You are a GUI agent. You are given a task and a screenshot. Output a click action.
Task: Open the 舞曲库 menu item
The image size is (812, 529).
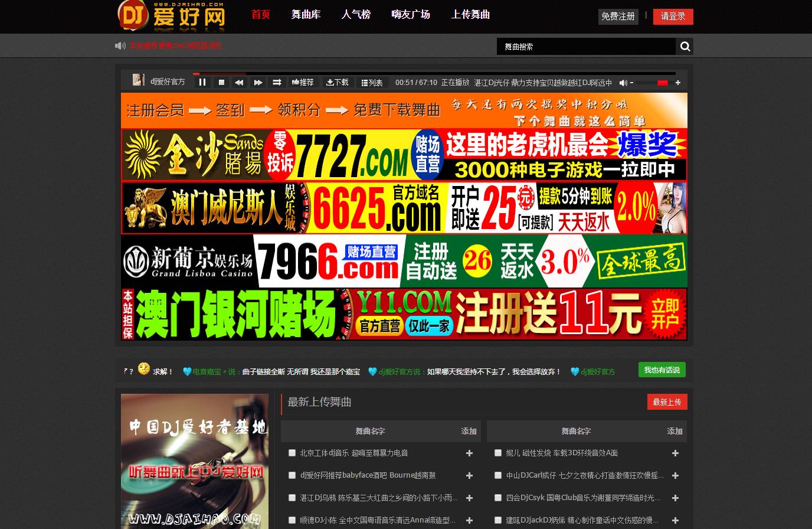pyautogui.click(x=306, y=14)
